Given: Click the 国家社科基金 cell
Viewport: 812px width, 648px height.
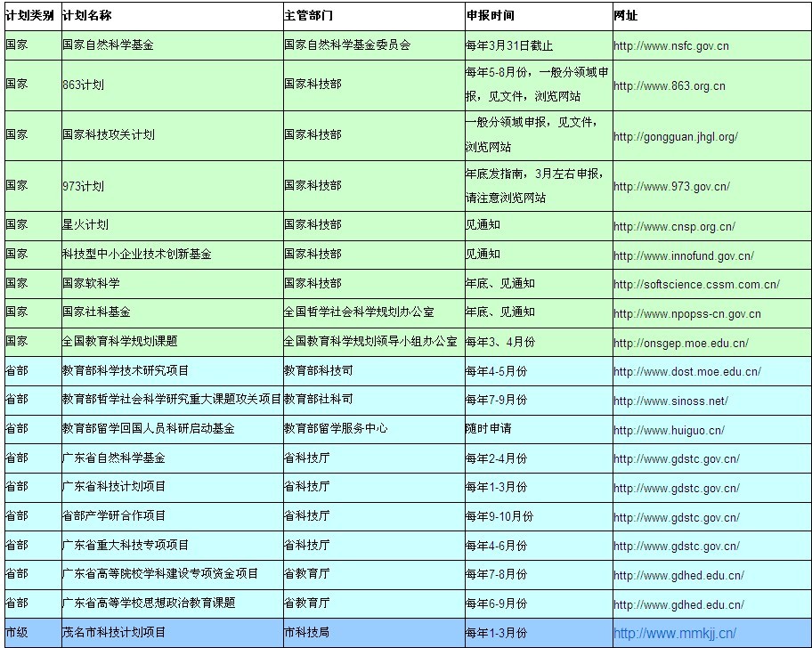Looking at the screenshot, I should 173,312.
